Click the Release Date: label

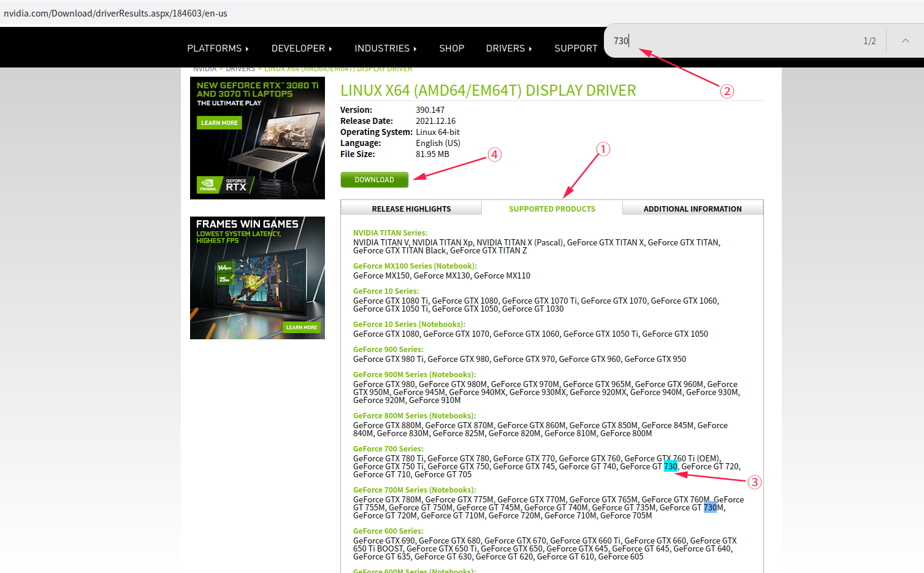pyautogui.click(x=367, y=121)
